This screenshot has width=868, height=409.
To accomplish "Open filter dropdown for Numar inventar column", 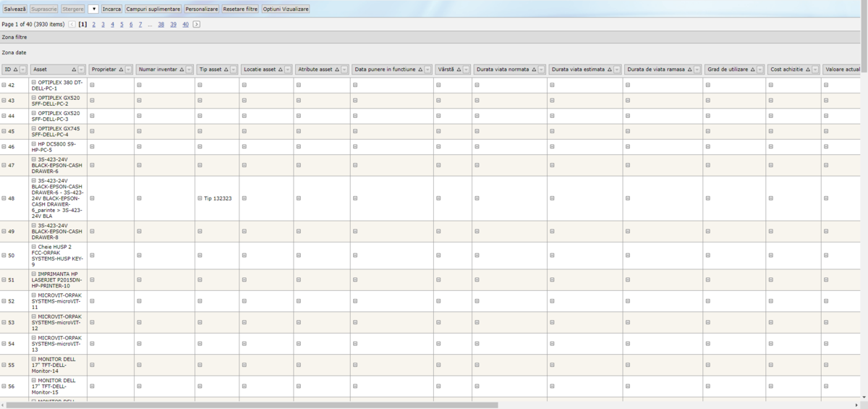I will 189,69.
